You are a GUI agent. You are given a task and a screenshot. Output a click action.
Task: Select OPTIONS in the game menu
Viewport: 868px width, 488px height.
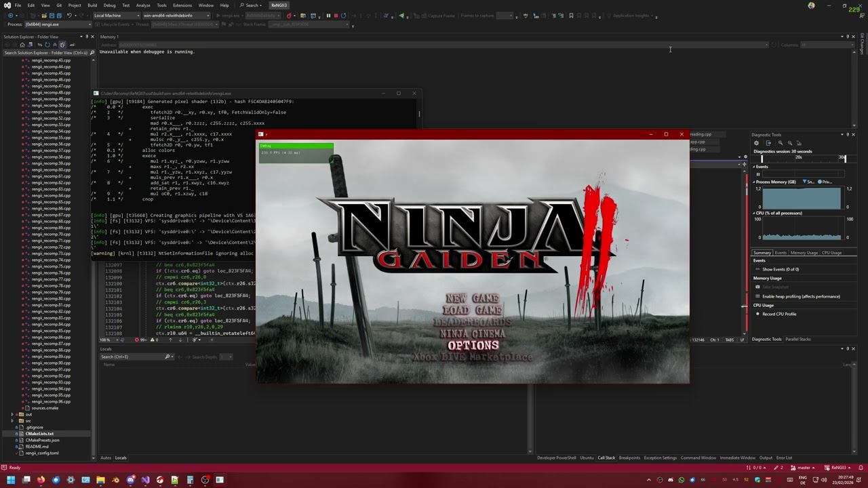tap(473, 346)
